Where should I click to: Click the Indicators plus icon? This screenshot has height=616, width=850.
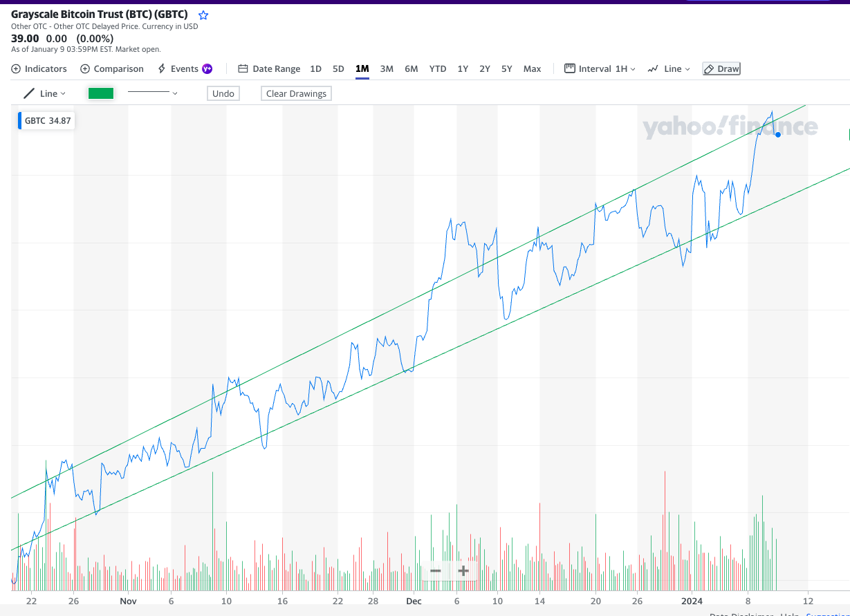point(16,68)
